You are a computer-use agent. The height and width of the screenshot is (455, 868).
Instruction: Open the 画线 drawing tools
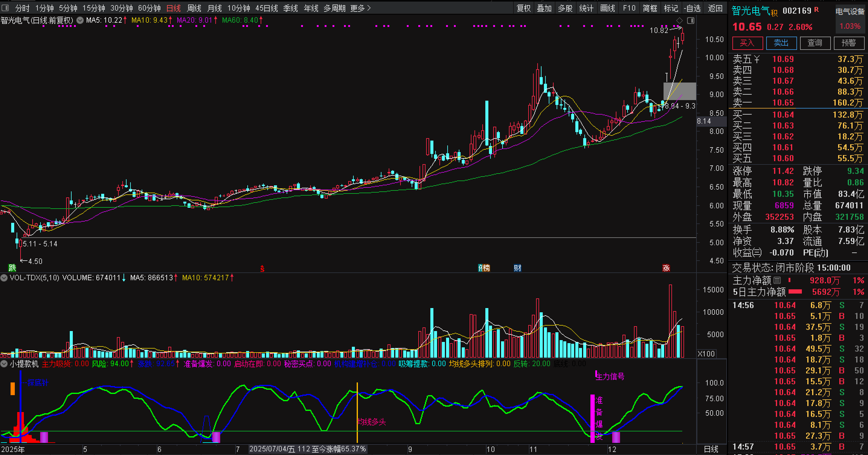click(x=608, y=8)
